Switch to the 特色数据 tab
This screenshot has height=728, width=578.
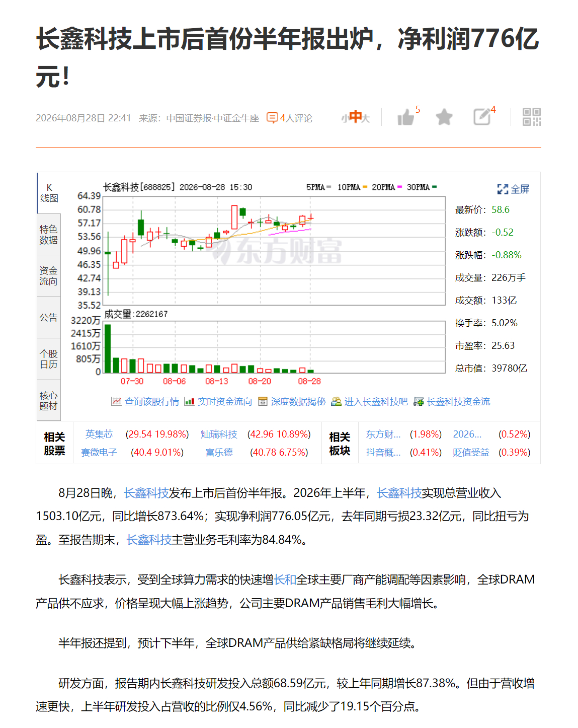49,235
